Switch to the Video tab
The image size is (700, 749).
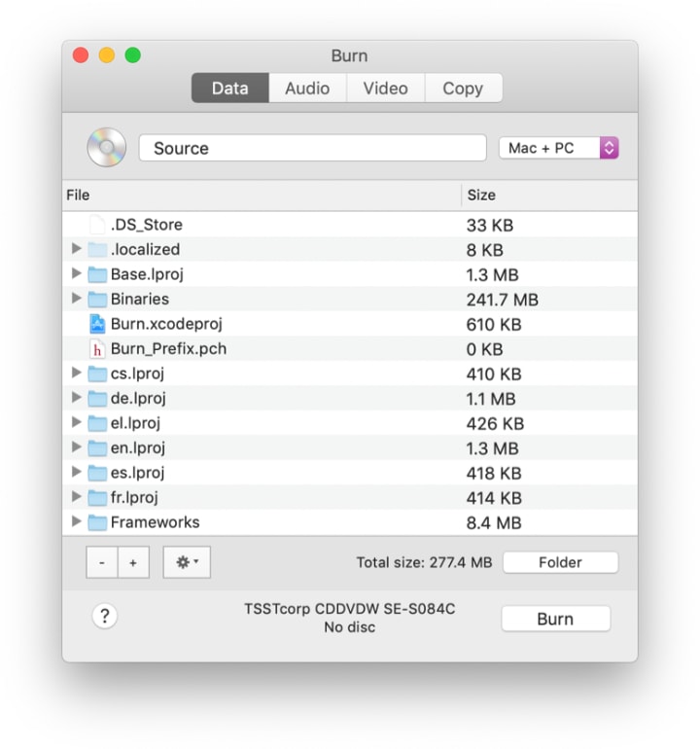point(386,88)
